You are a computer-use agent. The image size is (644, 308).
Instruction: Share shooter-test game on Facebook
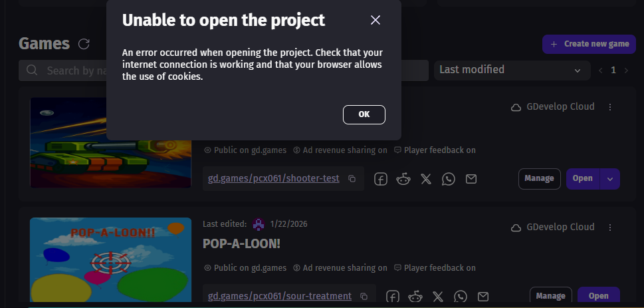point(381,179)
